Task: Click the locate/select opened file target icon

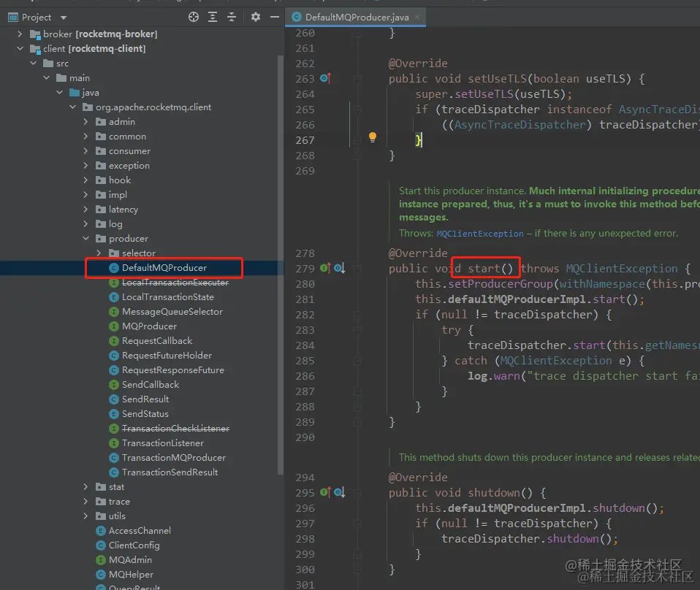Action: coord(194,18)
